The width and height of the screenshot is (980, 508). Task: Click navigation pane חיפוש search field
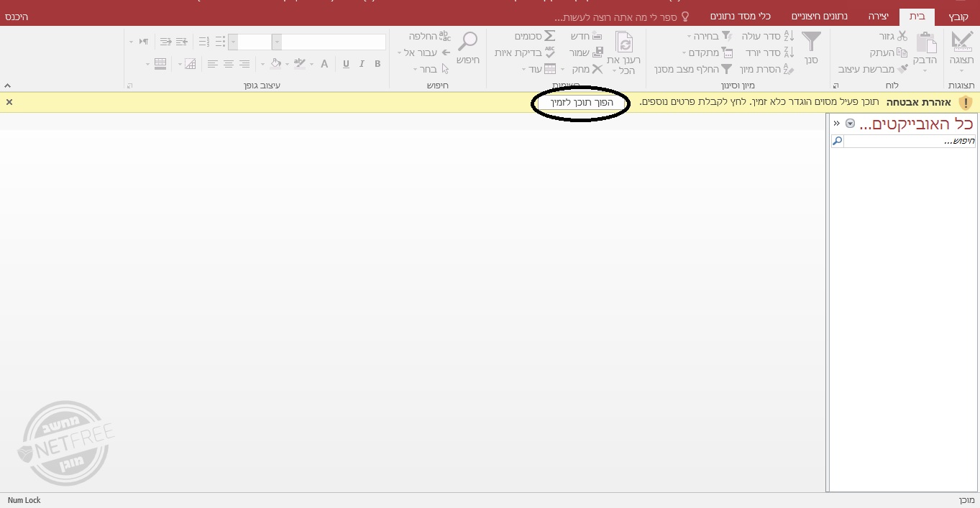pos(910,142)
